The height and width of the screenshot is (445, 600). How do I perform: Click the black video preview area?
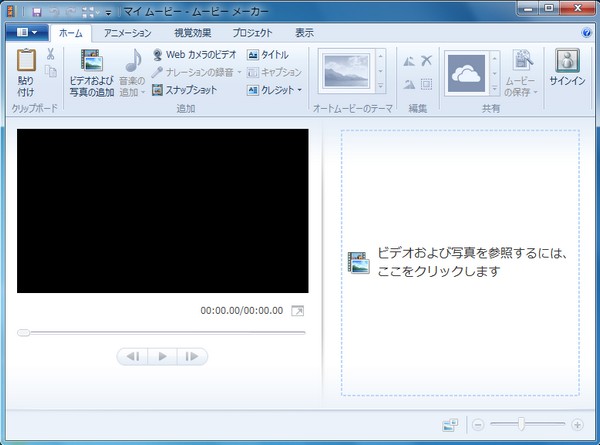(163, 211)
